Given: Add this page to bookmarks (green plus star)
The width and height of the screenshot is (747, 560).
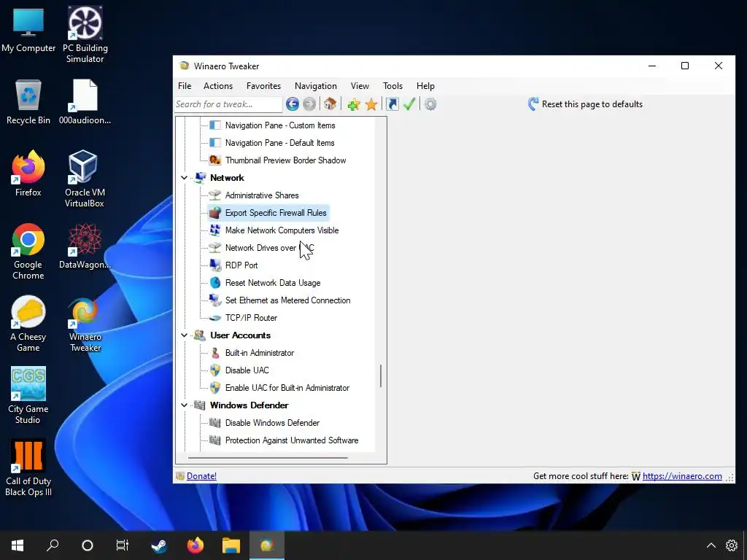Looking at the screenshot, I should click(x=354, y=104).
